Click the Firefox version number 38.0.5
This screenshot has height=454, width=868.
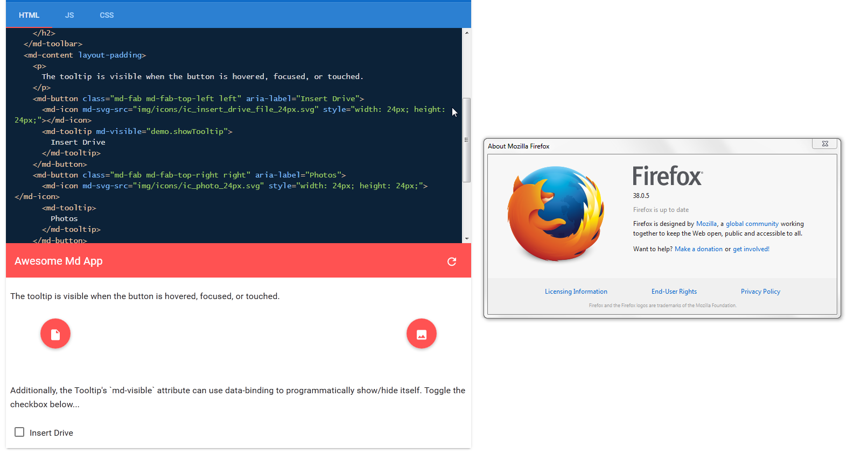[x=641, y=196]
